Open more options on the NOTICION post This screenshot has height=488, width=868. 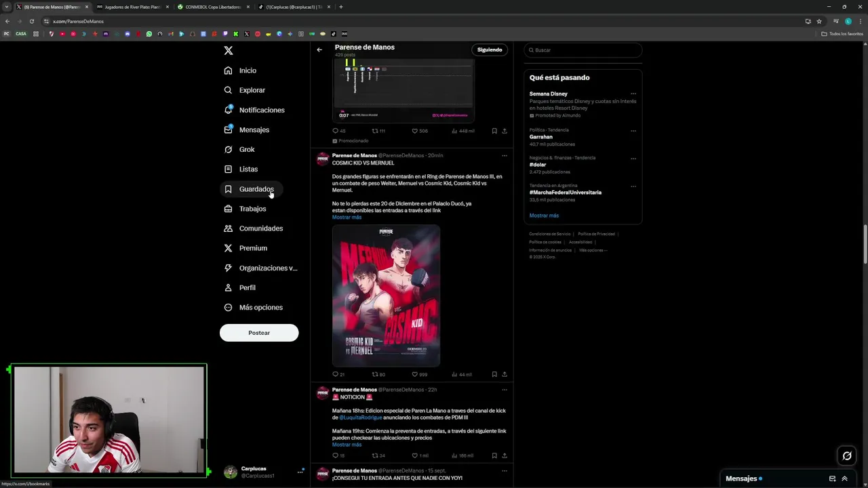[505, 390]
